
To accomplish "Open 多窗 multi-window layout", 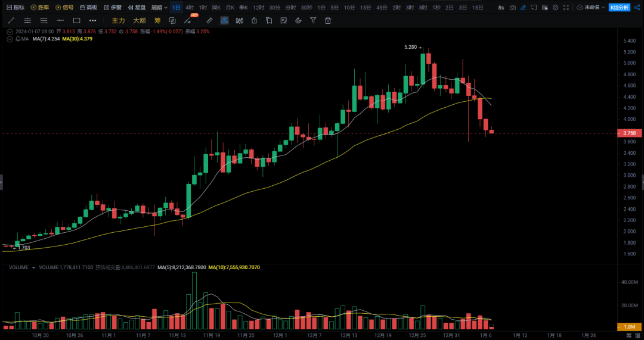I will (x=113, y=7).
